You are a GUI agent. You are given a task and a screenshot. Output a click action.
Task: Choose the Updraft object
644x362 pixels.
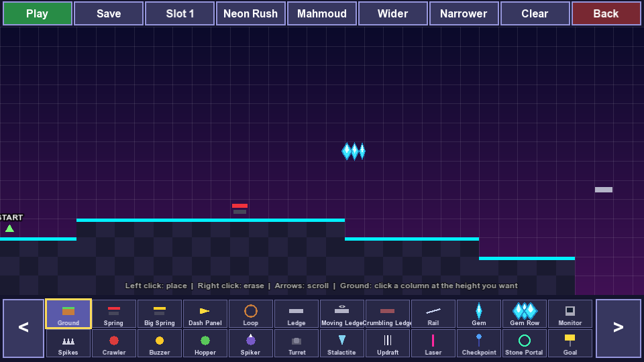pos(387,343)
